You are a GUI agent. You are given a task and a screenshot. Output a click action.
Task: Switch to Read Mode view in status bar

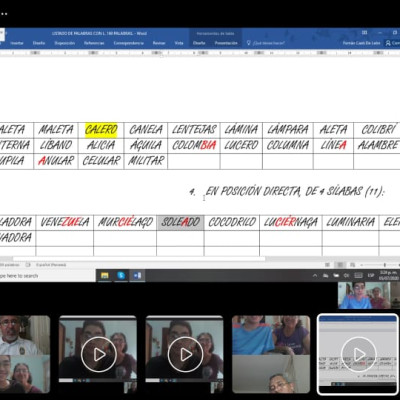[x=328, y=265]
